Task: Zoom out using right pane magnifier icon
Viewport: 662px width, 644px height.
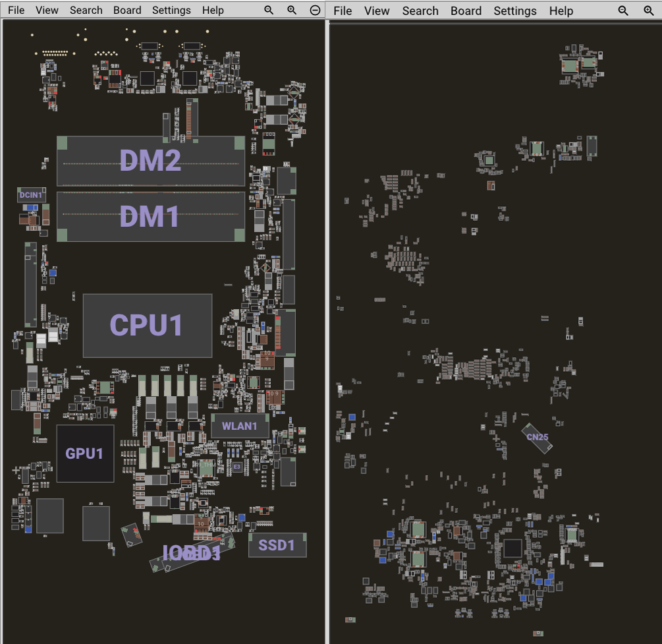Action: click(624, 11)
